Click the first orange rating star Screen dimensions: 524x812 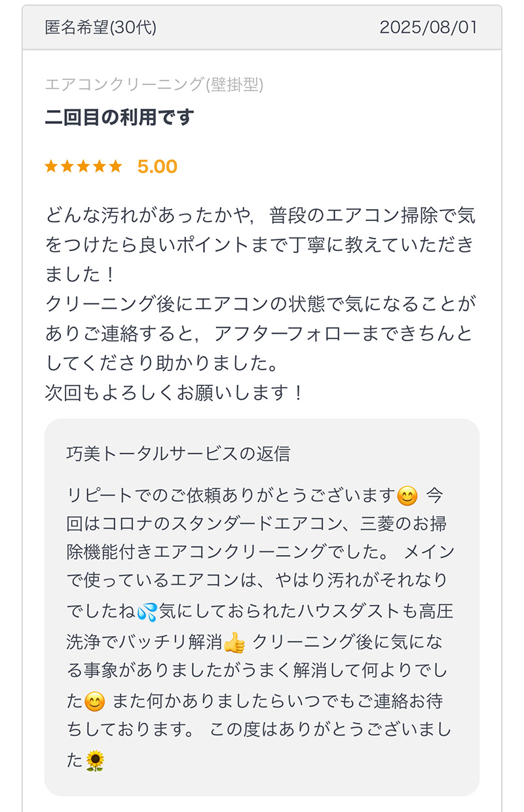click(x=51, y=166)
